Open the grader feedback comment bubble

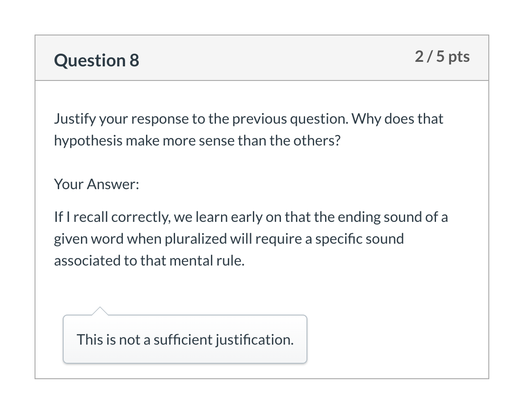coord(185,339)
